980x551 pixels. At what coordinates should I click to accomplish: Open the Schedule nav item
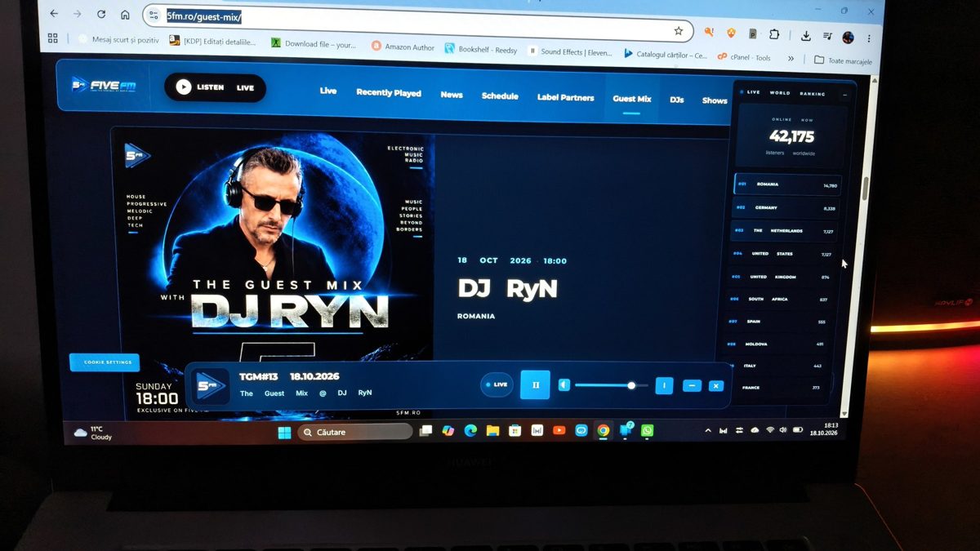(x=500, y=96)
